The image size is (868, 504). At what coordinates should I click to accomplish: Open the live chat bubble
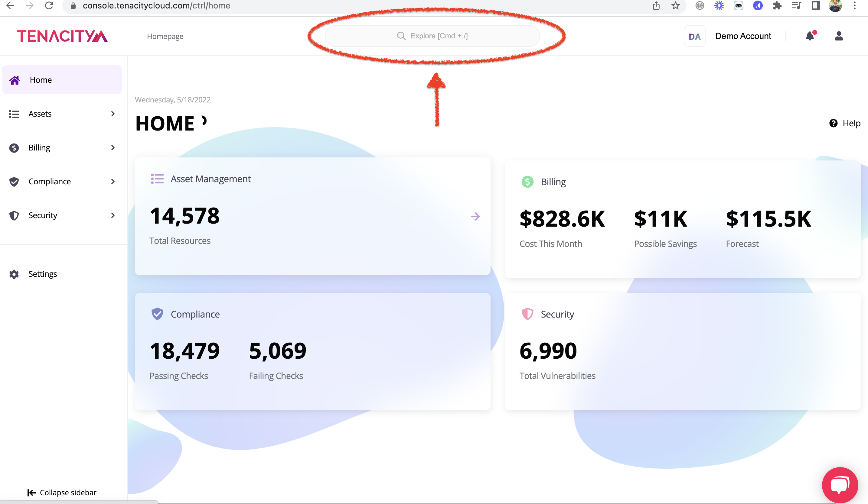[x=839, y=485]
